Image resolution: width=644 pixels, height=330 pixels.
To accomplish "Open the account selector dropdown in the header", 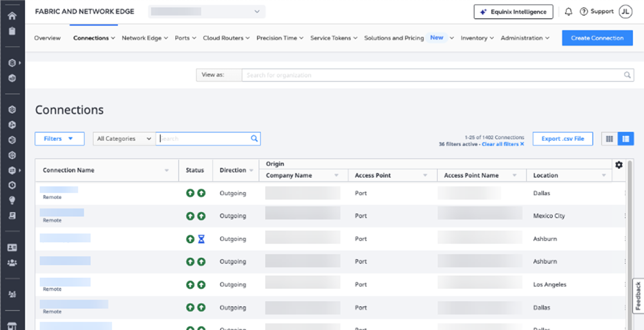I will [207, 12].
